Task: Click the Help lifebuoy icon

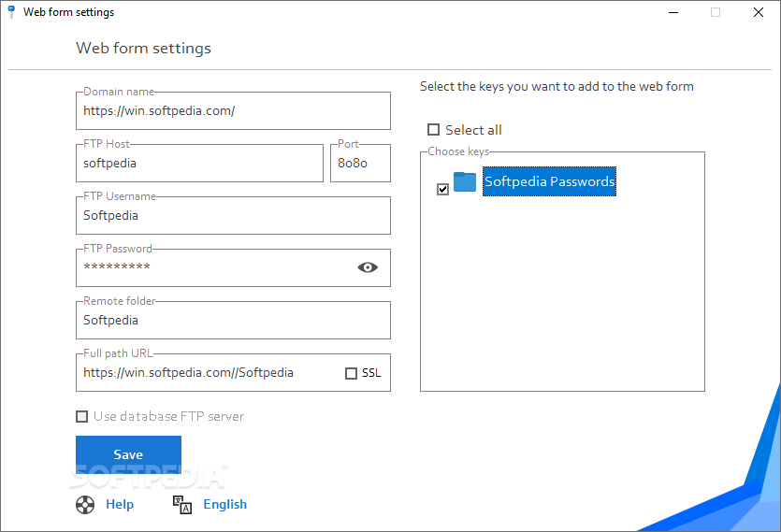Action: [85, 505]
